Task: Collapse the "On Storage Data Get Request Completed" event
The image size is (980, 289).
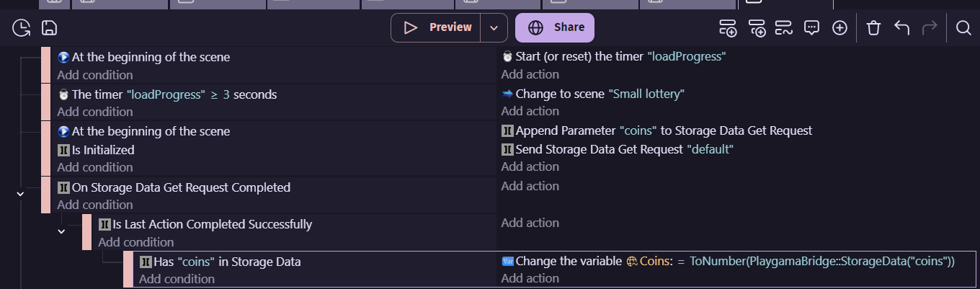Action: click(x=20, y=193)
